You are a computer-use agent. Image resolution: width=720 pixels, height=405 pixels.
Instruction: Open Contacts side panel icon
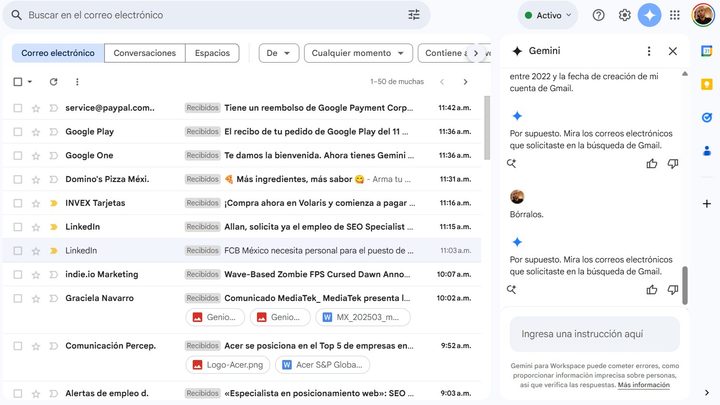point(707,150)
